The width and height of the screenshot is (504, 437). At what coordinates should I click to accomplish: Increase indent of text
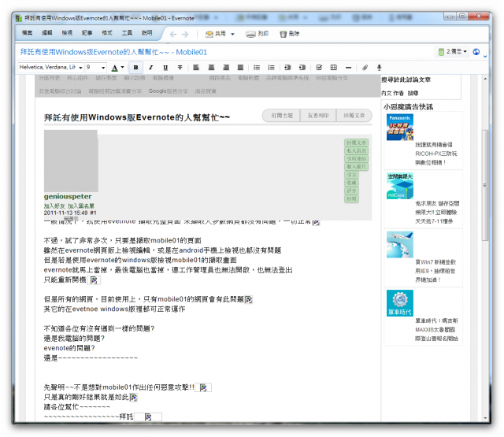287,68
